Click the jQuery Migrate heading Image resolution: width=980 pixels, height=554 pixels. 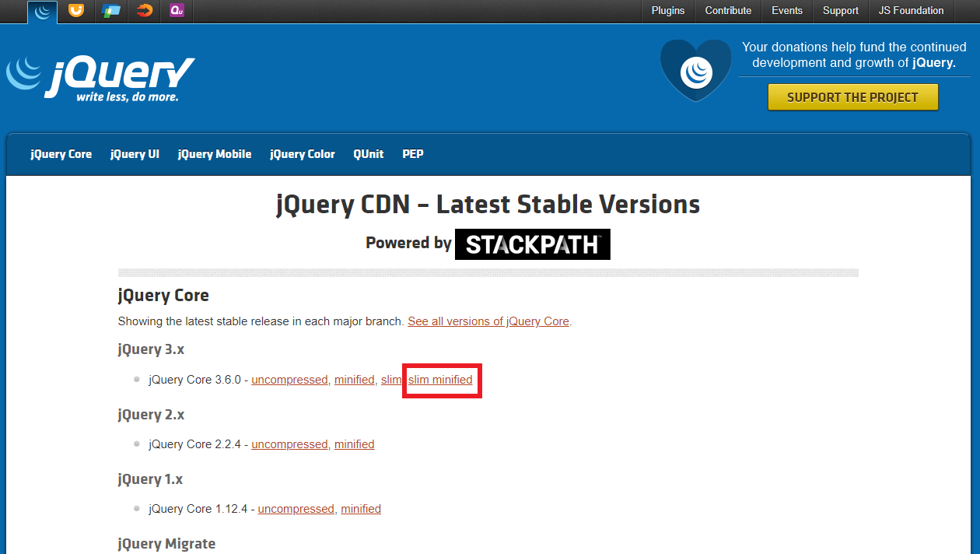(166, 543)
